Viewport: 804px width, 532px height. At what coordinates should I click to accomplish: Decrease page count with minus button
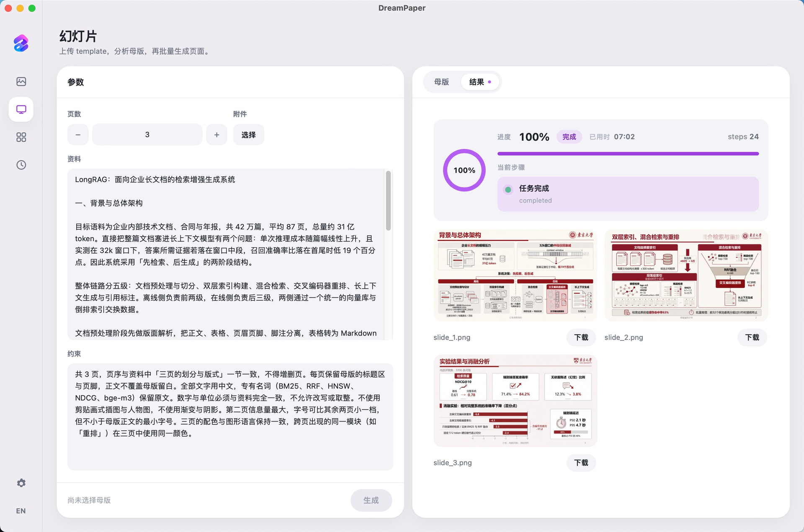pyautogui.click(x=78, y=135)
